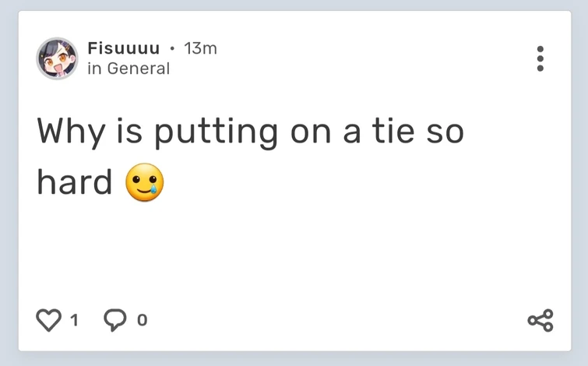Click the comment count number 0
This screenshot has height=366, width=588.
pyautogui.click(x=142, y=320)
